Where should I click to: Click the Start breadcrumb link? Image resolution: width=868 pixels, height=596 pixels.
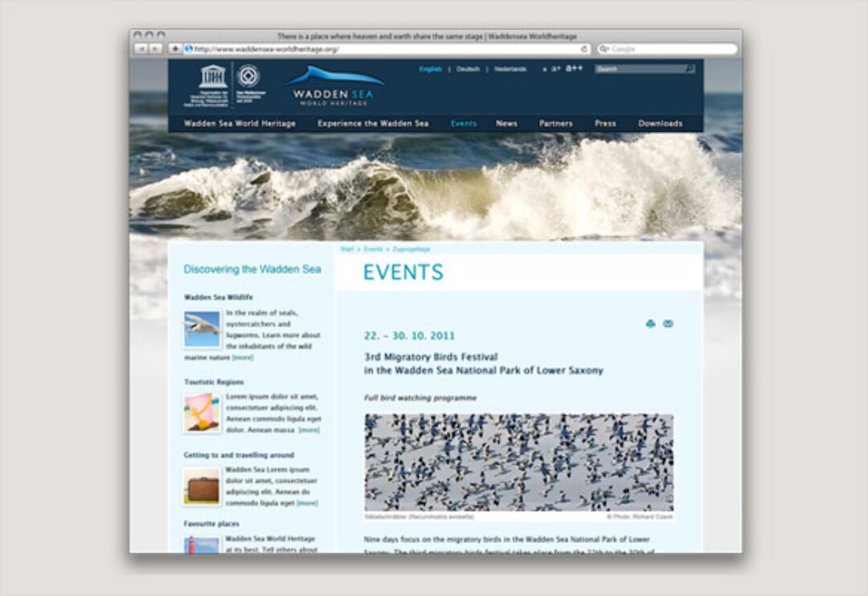346,249
